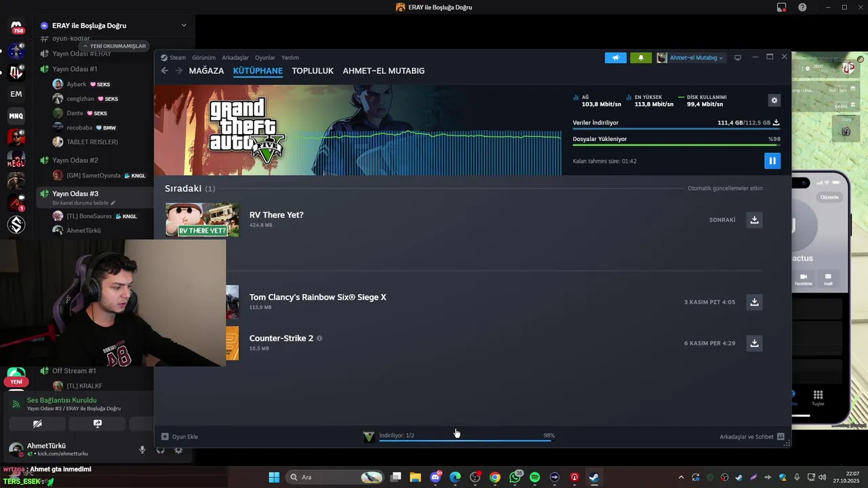Click the blue megaphone announcements button in Steam
The width and height of the screenshot is (868, 488).
616,58
